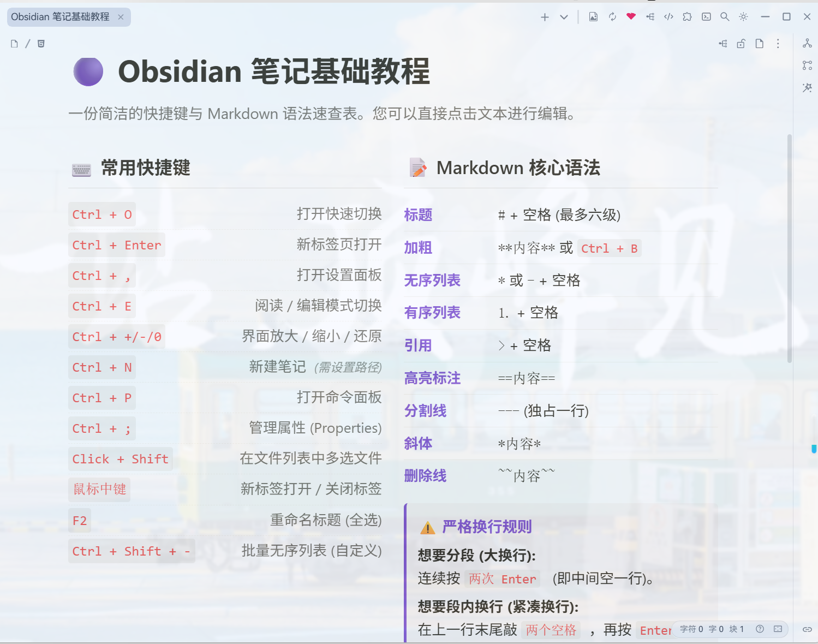Click the 两个空格 chip
Screen dimensions: 818x644
pos(551,630)
